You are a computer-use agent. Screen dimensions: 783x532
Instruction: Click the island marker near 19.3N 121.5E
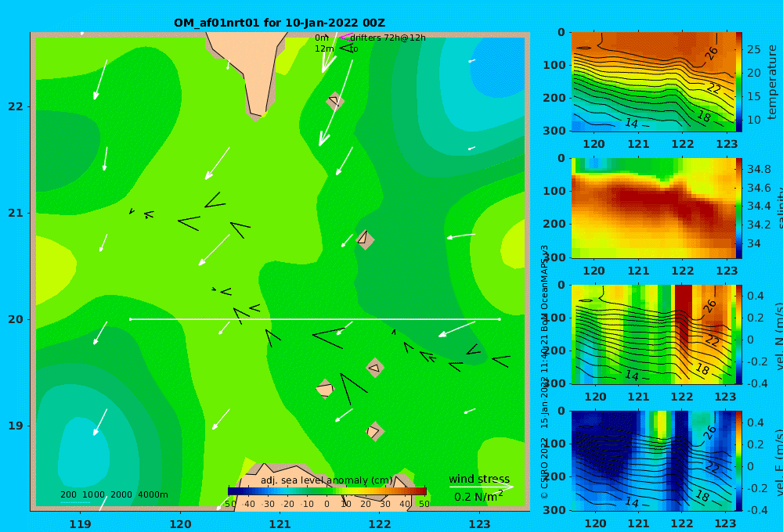pos(325,390)
